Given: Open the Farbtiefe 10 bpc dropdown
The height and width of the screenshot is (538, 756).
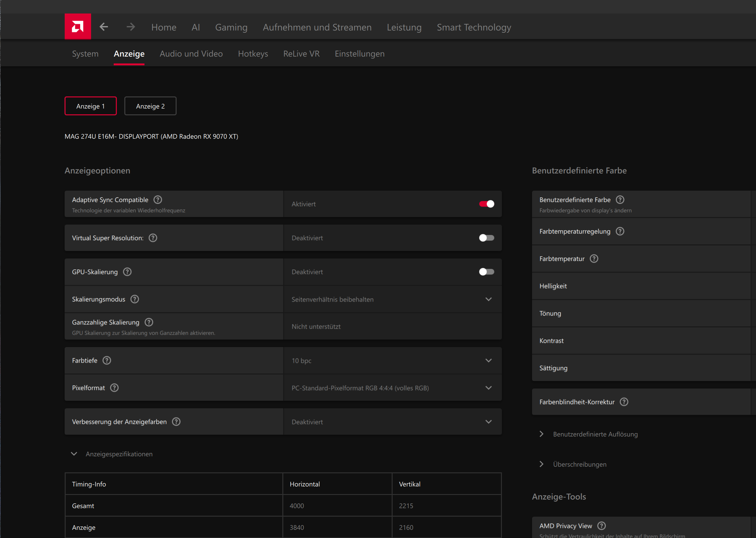Looking at the screenshot, I should tap(392, 361).
